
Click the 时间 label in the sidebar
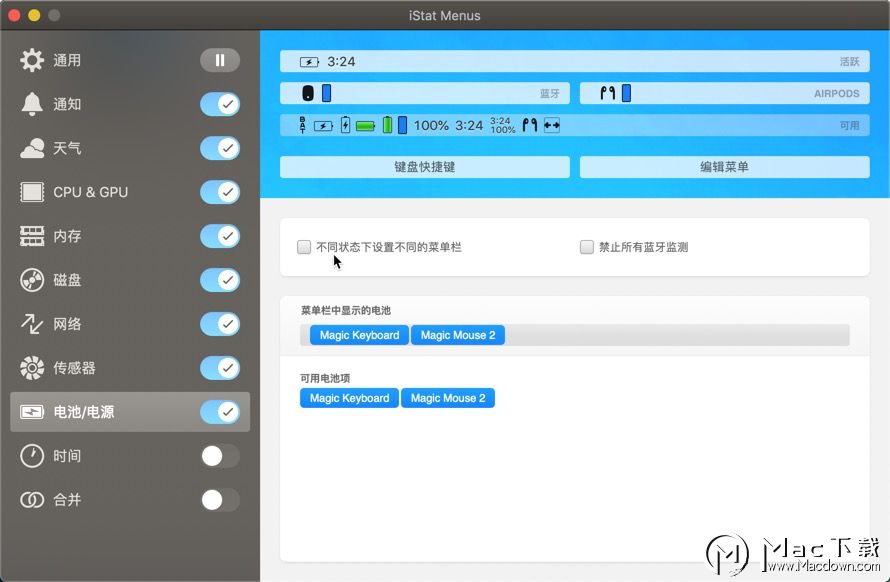(x=67, y=456)
